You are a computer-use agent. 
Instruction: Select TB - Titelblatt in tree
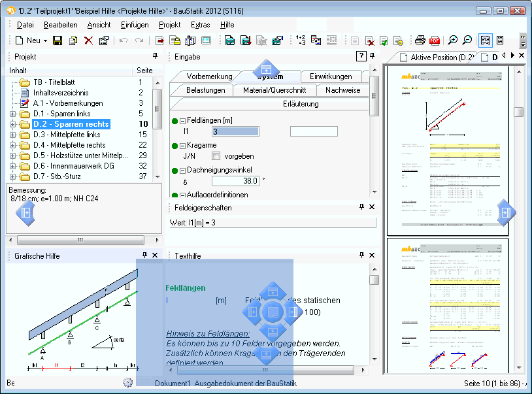[54, 82]
